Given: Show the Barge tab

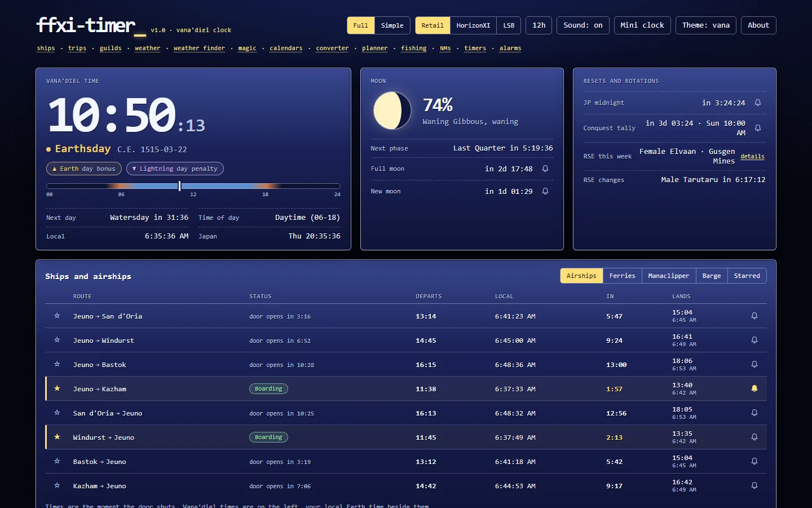Looking at the screenshot, I should pyautogui.click(x=712, y=276).
